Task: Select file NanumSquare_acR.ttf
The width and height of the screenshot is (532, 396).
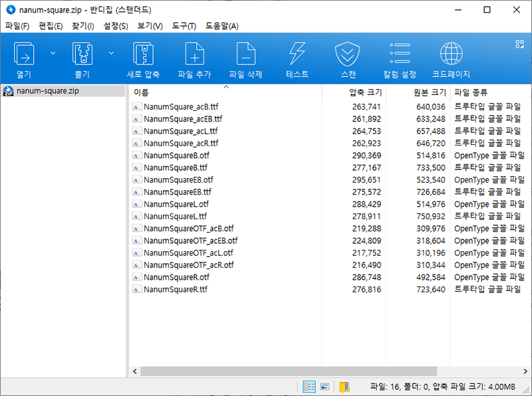Action: tap(181, 144)
